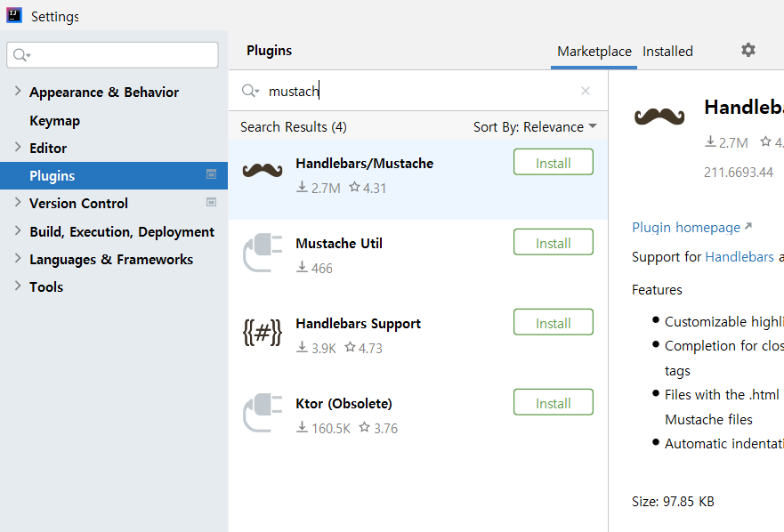
Task: Click the IntelliJ IDEA logo in title bar
Action: pos(14,15)
